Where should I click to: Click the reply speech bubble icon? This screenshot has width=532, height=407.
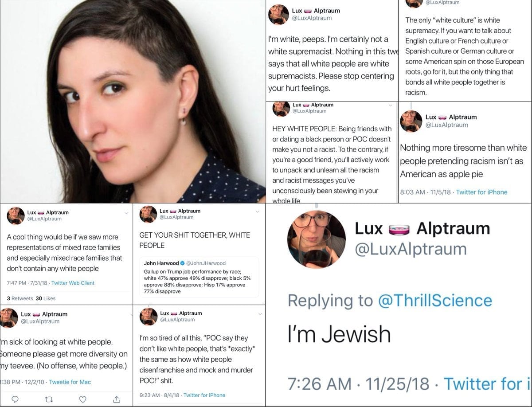tap(15, 399)
